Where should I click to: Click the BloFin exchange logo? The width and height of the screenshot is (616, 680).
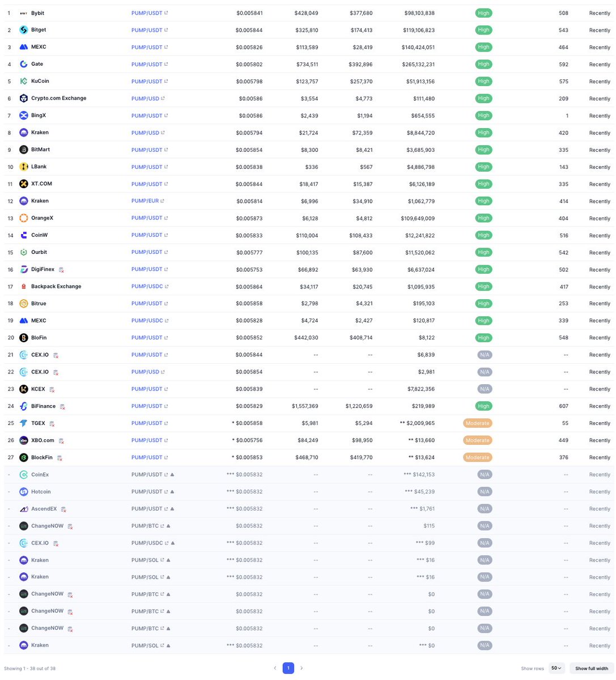pyautogui.click(x=24, y=338)
